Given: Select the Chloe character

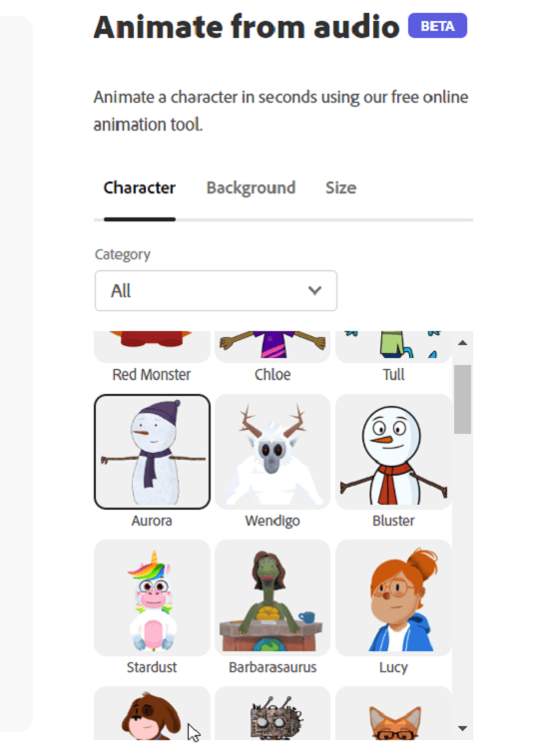Looking at the screenshot, I should [x=273, y=347].
